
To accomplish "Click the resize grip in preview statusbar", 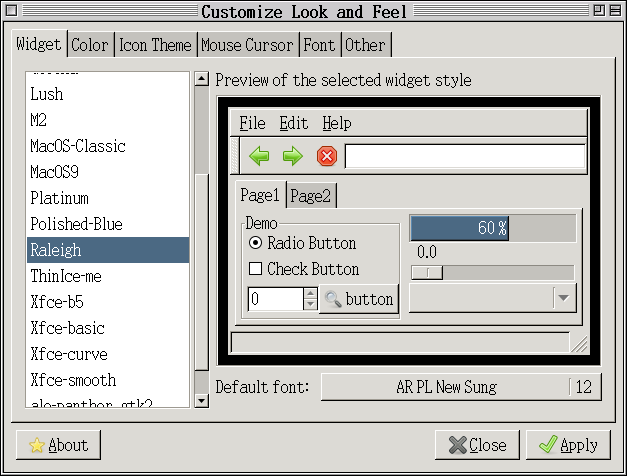I will [x=579, y=343].
